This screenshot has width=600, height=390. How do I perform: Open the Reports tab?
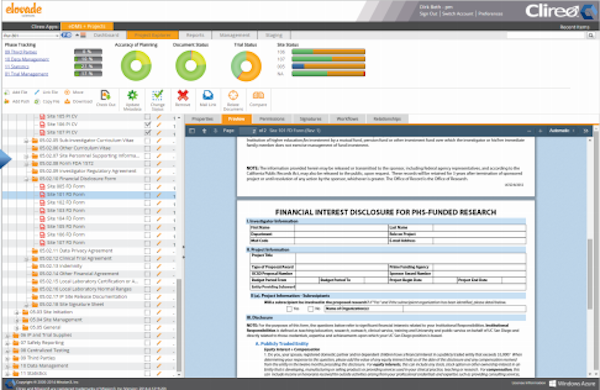[x=195, y=35]
